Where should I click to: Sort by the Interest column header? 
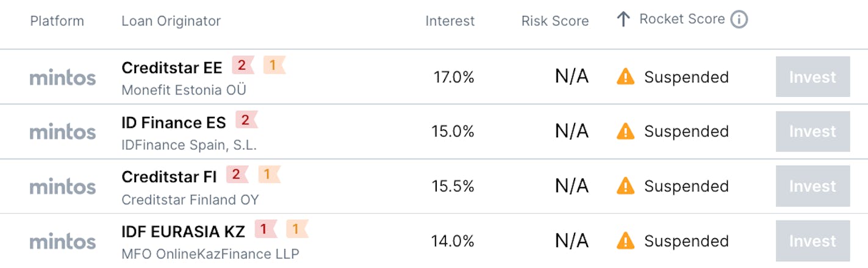coord(450,21)
